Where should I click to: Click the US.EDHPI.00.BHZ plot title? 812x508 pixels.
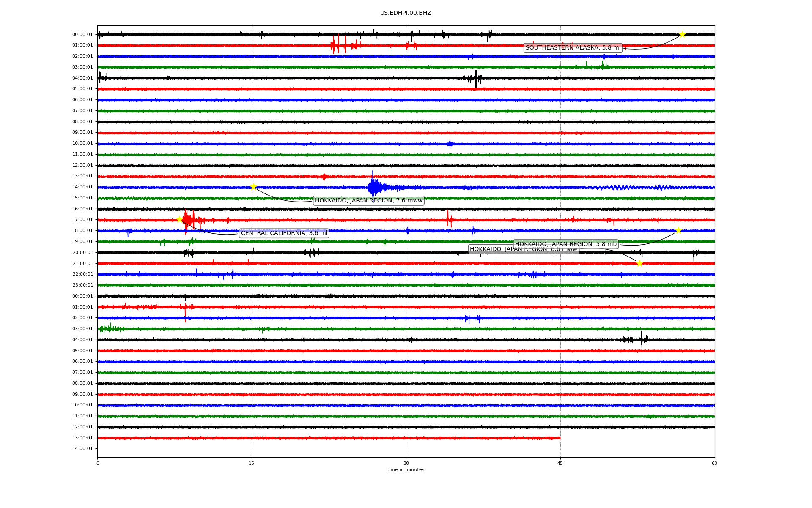coord(405,13)
